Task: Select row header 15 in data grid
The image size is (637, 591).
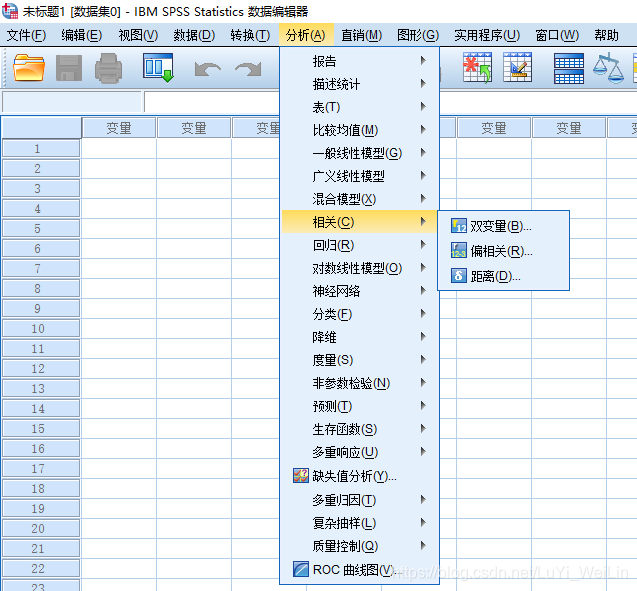Action: point(41,429)
